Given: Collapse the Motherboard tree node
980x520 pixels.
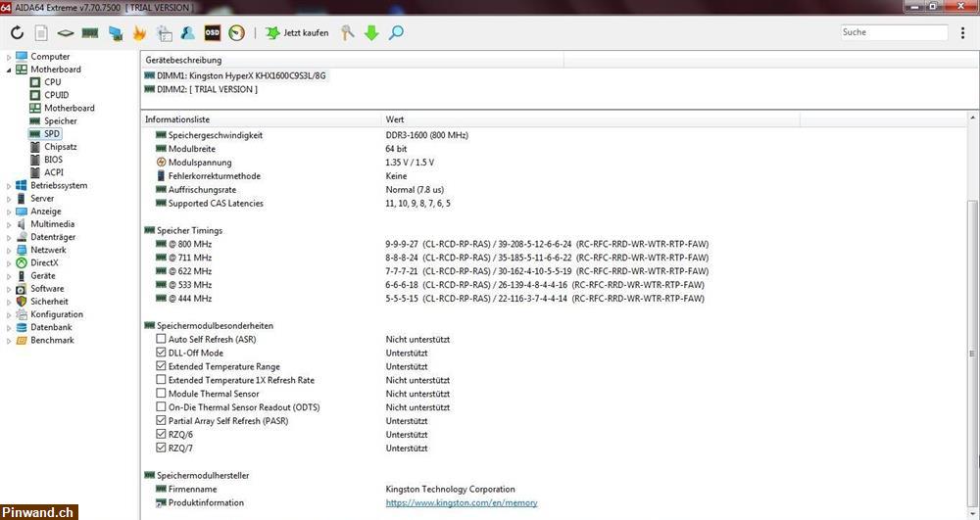Looking at the screenshot, I should point(9,70).
